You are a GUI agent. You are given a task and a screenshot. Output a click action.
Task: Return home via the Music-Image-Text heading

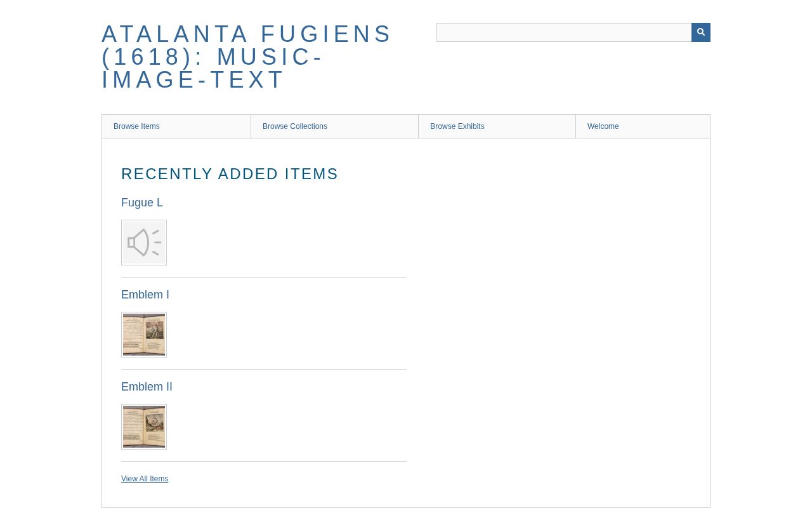click(247, 57)
